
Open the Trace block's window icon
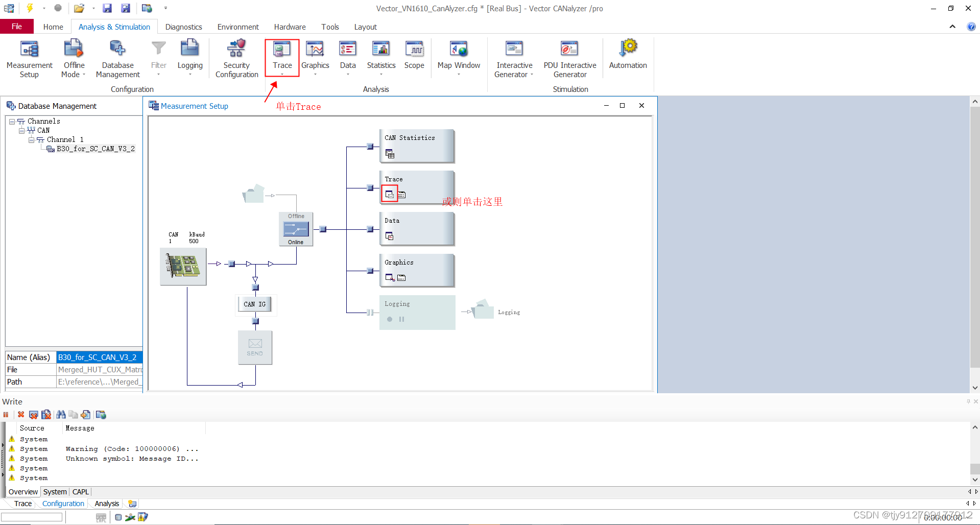(x=389, y=194)
